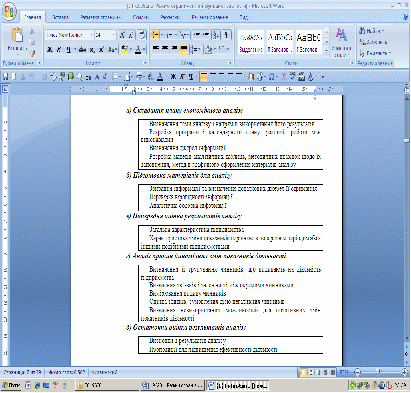Click the Paste button in the clipboard group

17,40
